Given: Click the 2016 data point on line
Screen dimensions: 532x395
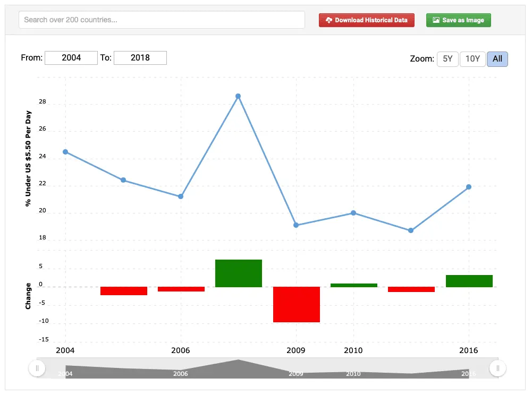Looking at the screenshot, I should pos(469,187).
